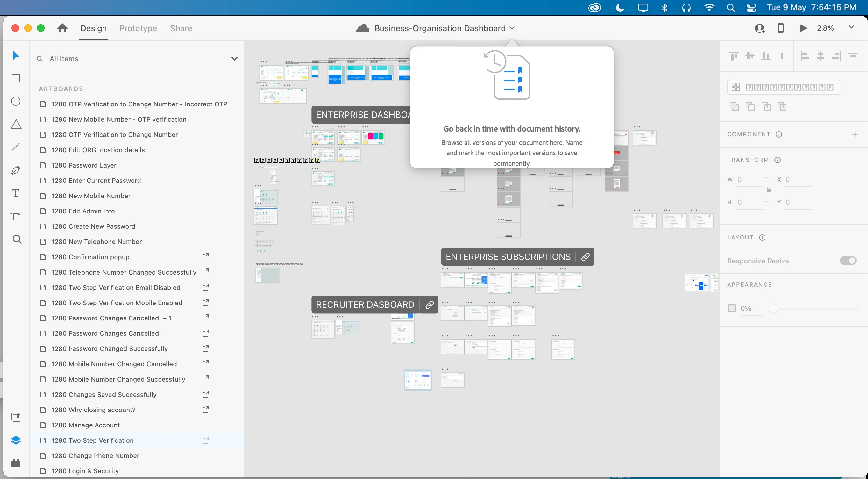Select the Artboard tool
The width and height of the screenshot is (868, 479).
tap(16, 216)
